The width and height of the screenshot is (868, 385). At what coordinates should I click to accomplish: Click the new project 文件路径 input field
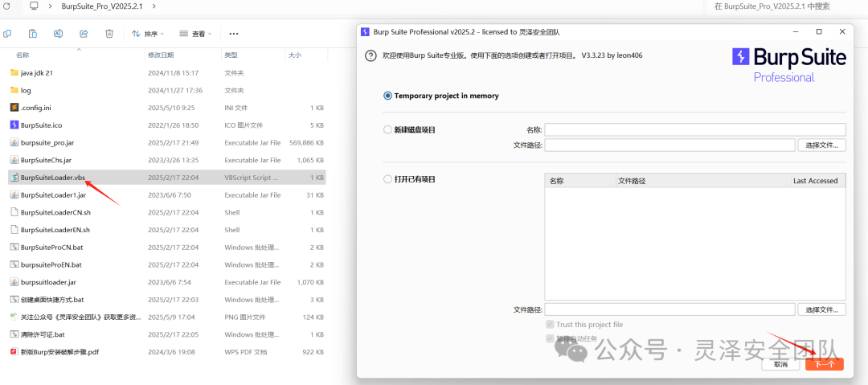[669, 145]
